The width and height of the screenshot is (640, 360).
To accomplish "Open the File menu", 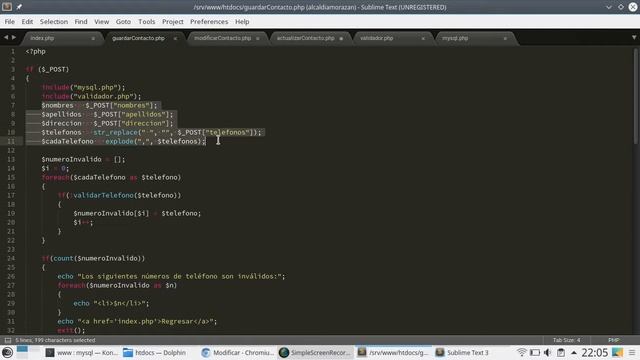I will click(x=10, y=22).
